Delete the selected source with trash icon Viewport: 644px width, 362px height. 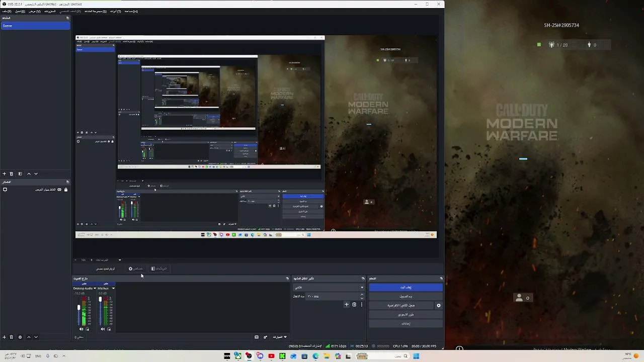pos(12,337)
